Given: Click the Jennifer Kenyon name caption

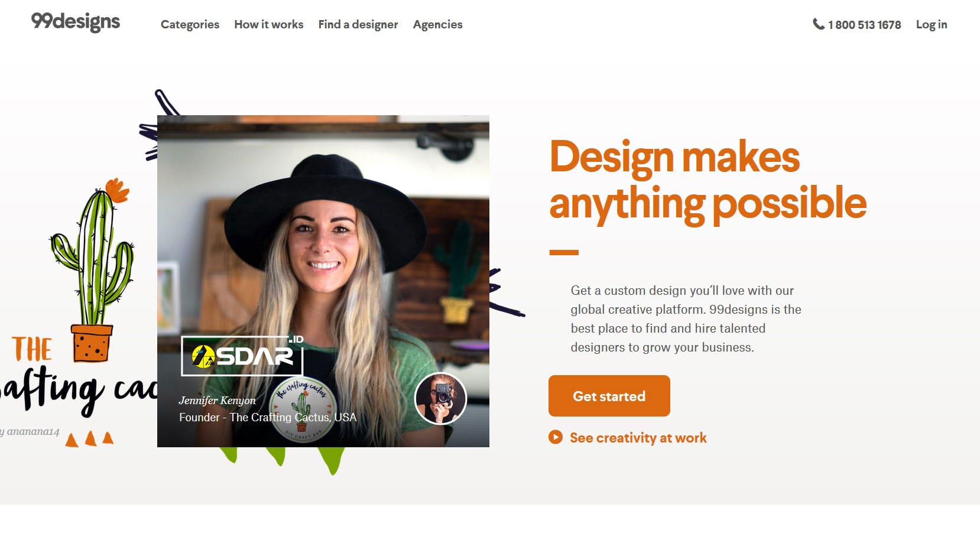Looking at the screenshot, I should tap(218, 400).
